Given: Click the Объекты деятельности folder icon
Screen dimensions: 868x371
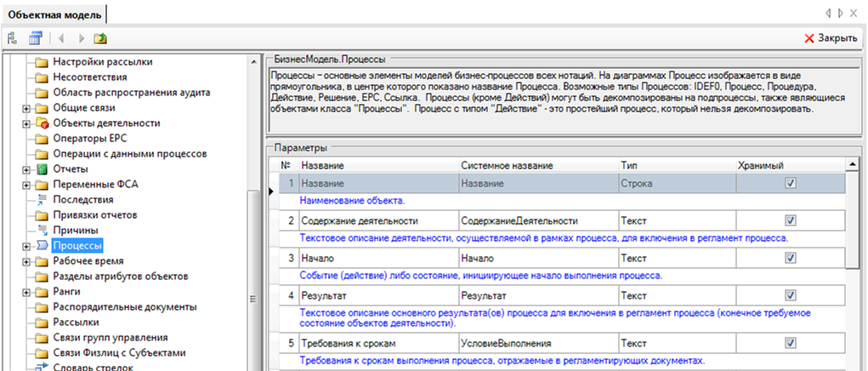Looking at the screenshot, I should tap(42, 123).
